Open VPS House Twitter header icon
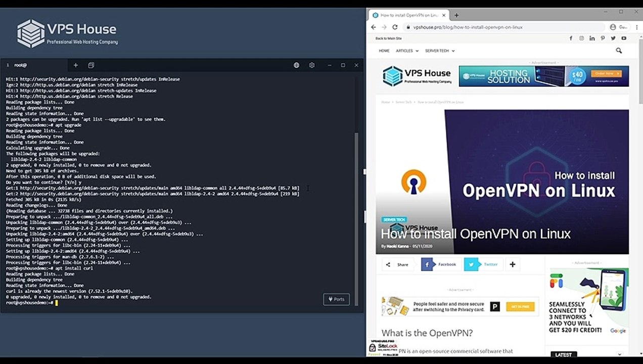643x364 pixels. click(x=613, y=38)
